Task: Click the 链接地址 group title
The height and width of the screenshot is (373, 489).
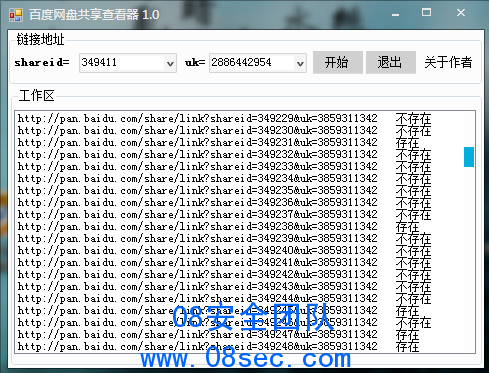Action: tap(40, 39)
